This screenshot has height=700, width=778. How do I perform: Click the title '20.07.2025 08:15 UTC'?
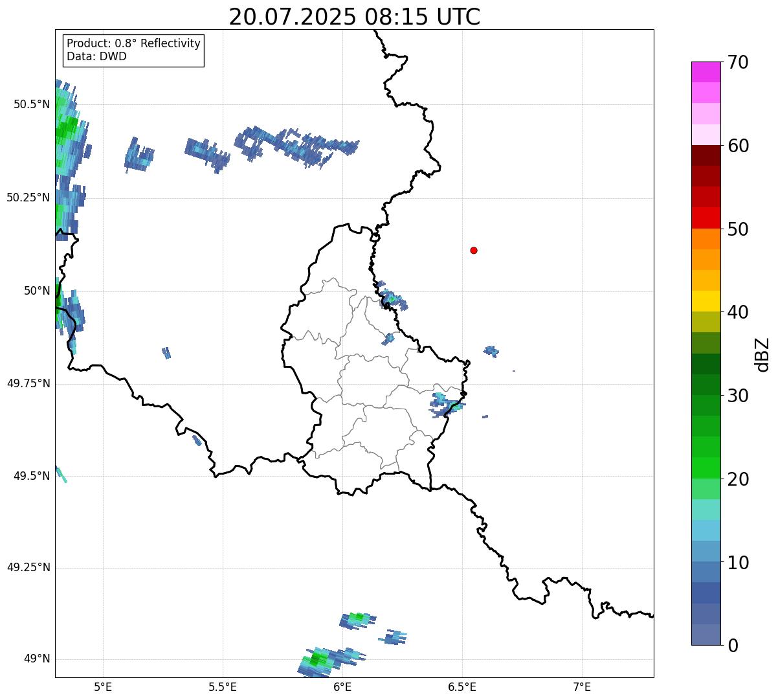click(354, 16)
